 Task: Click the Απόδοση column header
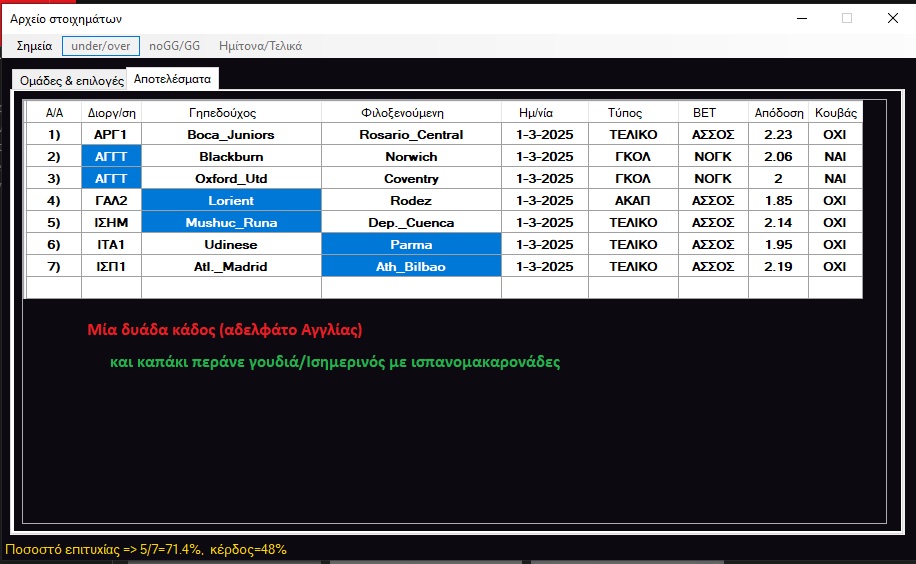[778, 112]
